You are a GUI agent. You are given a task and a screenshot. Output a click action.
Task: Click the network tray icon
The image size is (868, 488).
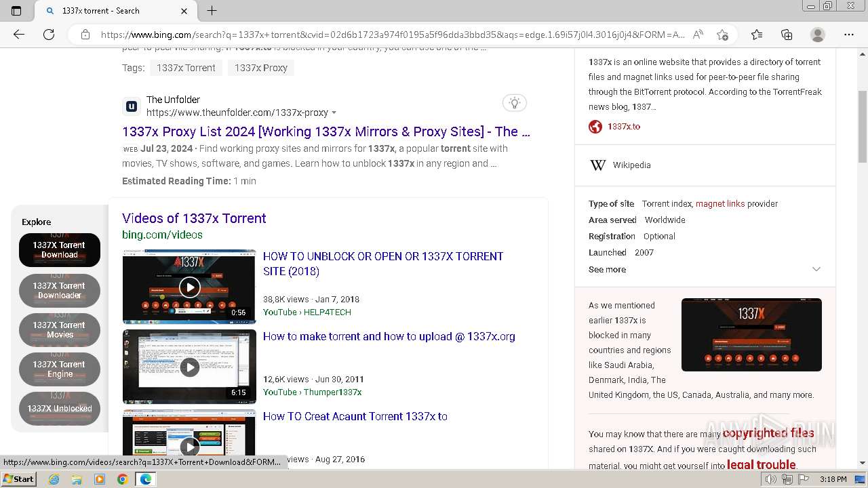787,479
